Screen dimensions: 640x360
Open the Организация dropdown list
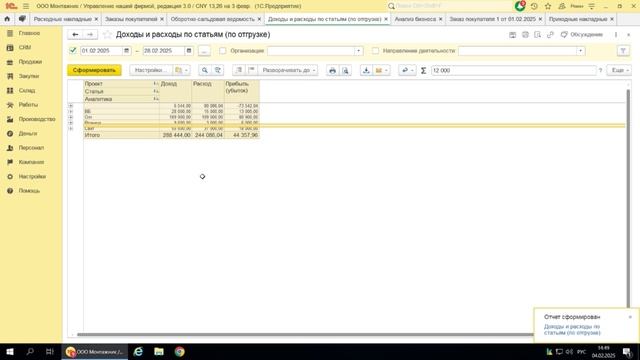pos(358,51)
